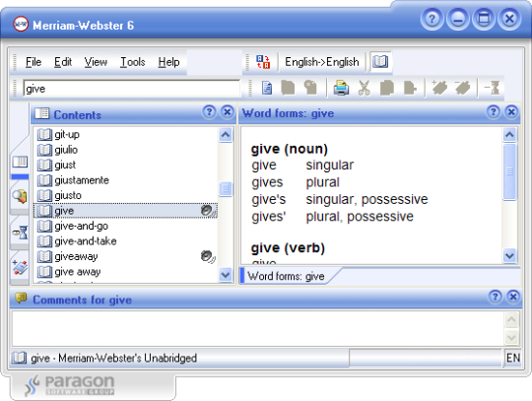Viewport: 532px width, 401px height.
Task: Select the Contents sidebar tab icon
Action: 20,163
